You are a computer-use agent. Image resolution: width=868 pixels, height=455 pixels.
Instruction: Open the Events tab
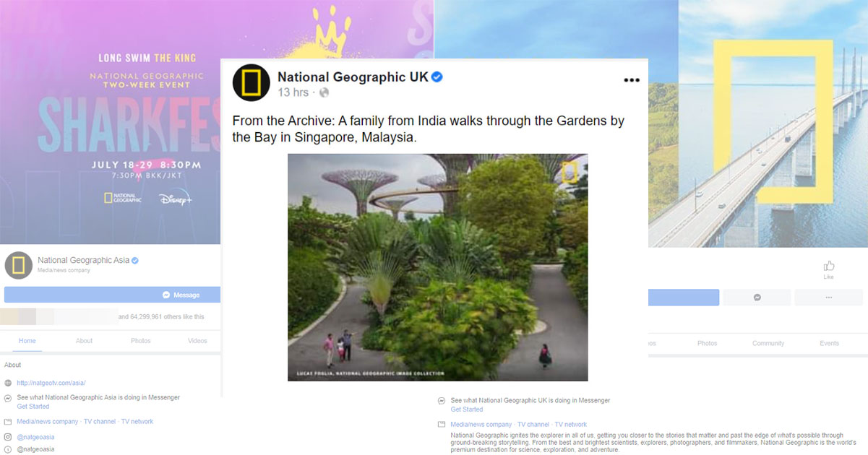point(829,343)
